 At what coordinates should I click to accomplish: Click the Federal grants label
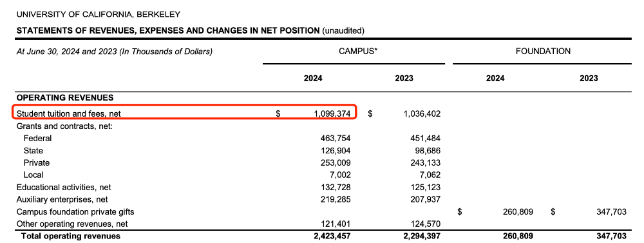point(38,139)
